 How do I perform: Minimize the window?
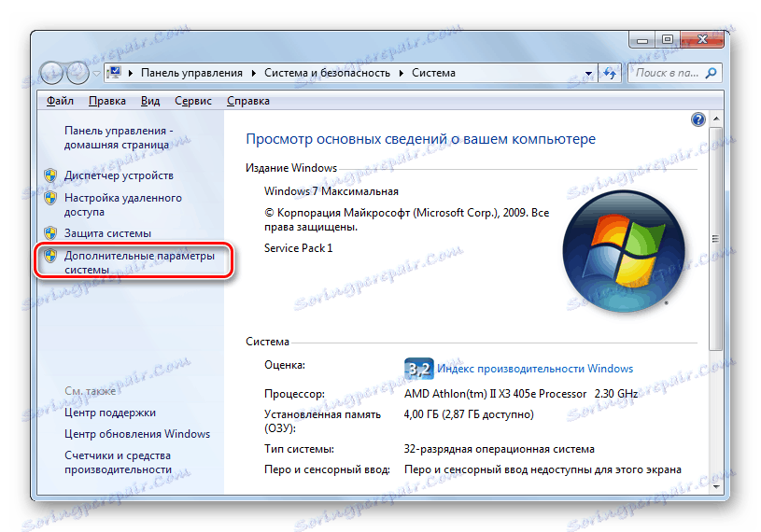point(642,40)
